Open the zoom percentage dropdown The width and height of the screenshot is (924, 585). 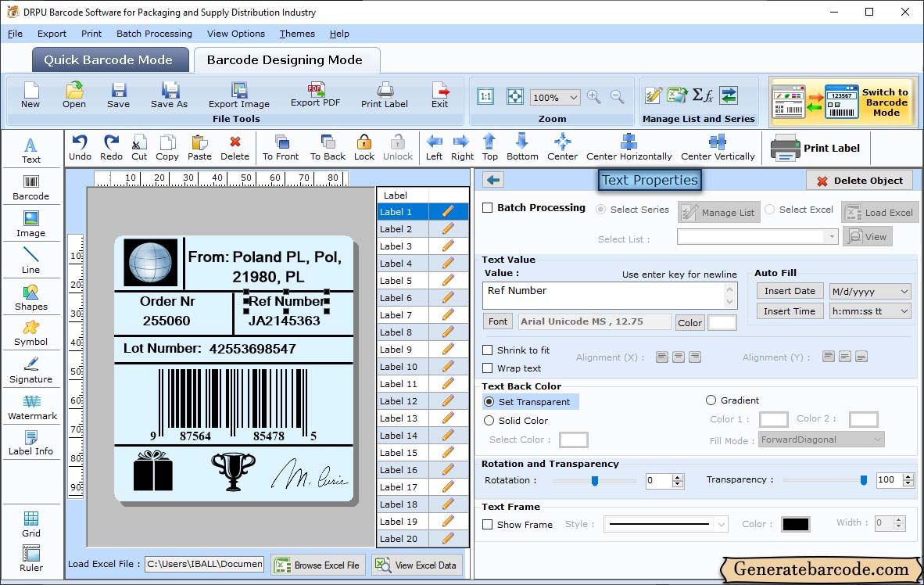573,97
